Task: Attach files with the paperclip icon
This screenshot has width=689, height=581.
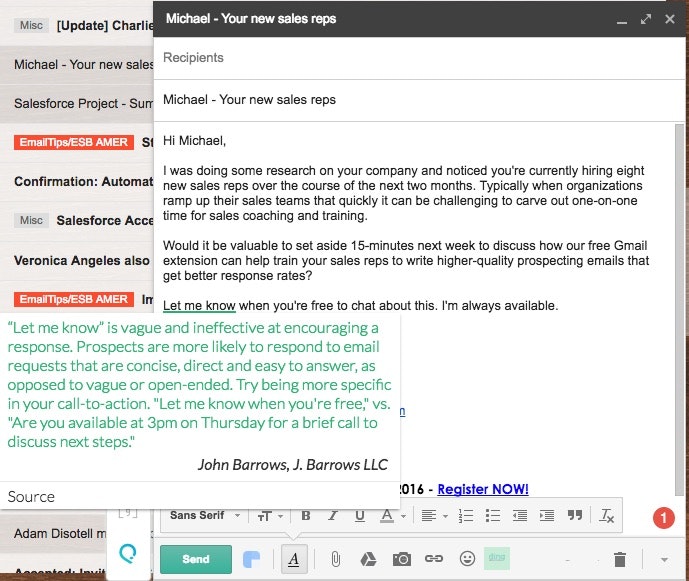Action: (x=335, y=559)
